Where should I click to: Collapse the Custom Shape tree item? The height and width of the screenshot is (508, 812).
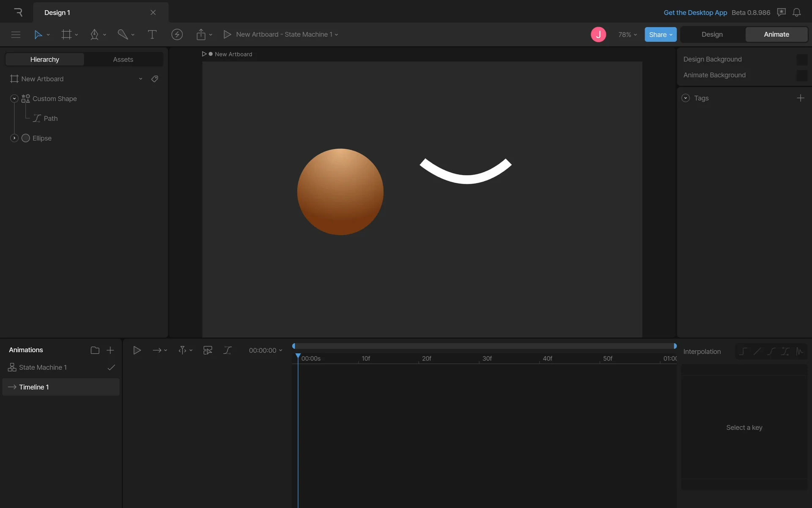(14, 99)
